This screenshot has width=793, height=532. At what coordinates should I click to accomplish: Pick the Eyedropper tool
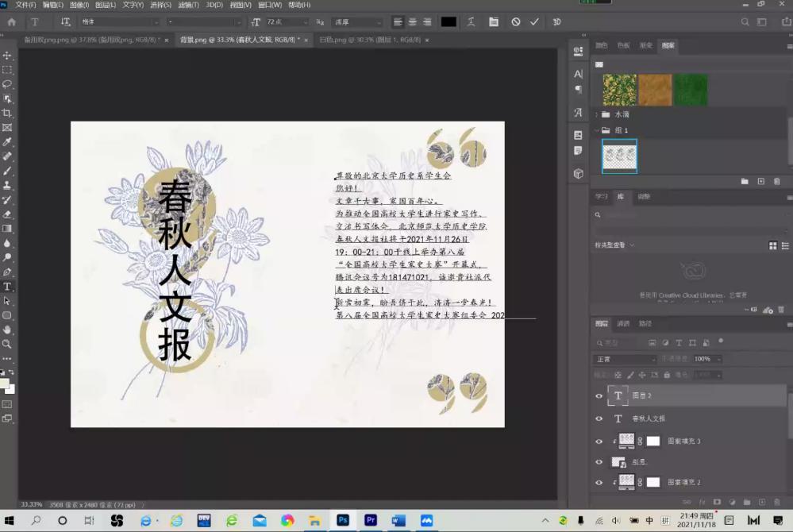pos(7,142)
